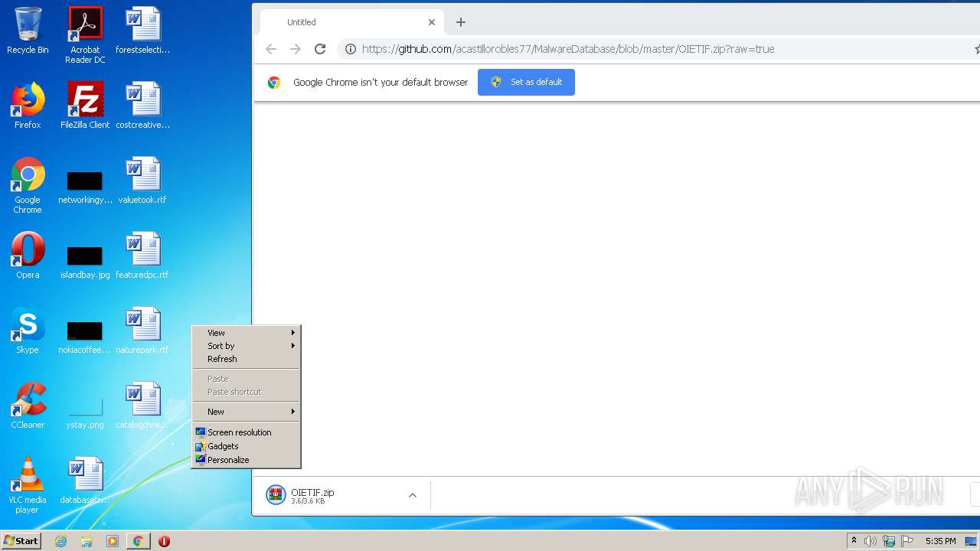Launch Skype desktop shortcut

tap(28, 331)
